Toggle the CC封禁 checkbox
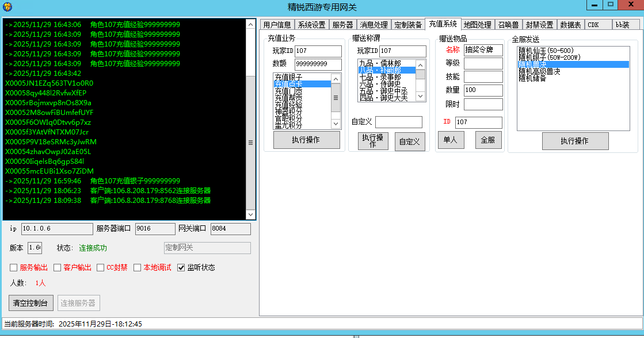 pos(101,267)
